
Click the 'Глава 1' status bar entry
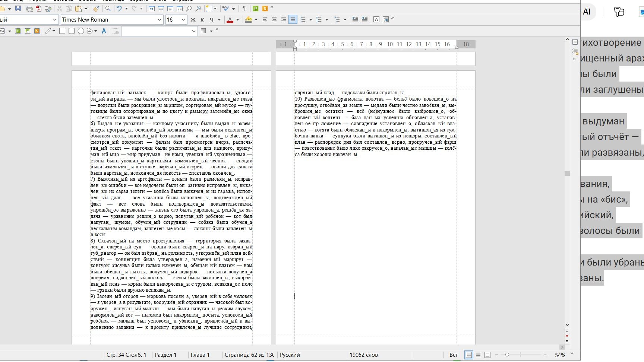click(x=200, y=355)
